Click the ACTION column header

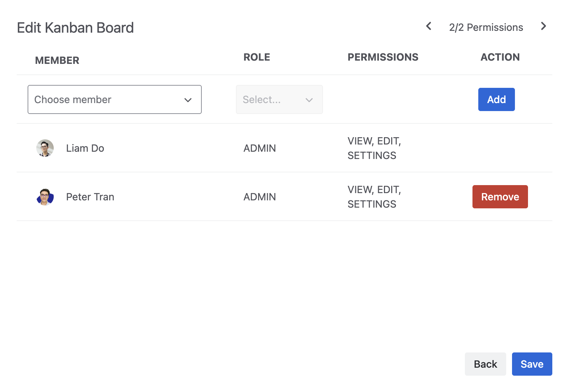pos(500,57)
